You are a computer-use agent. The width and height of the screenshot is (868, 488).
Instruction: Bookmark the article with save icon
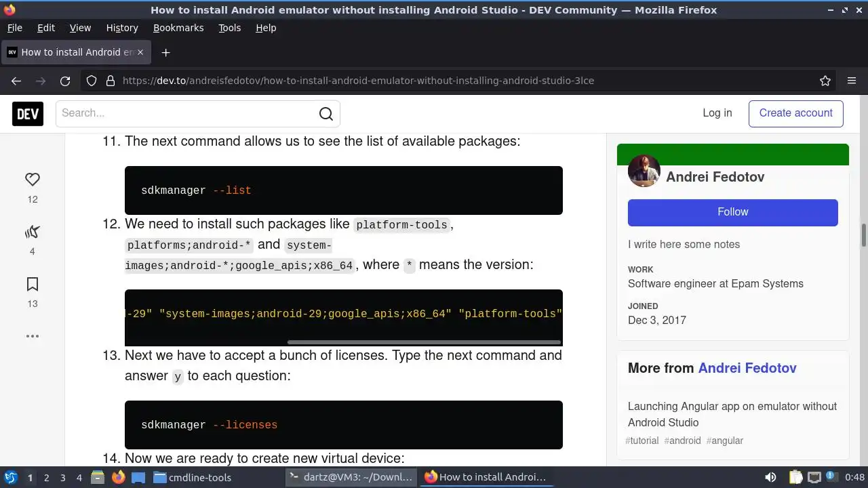(33, 284)
